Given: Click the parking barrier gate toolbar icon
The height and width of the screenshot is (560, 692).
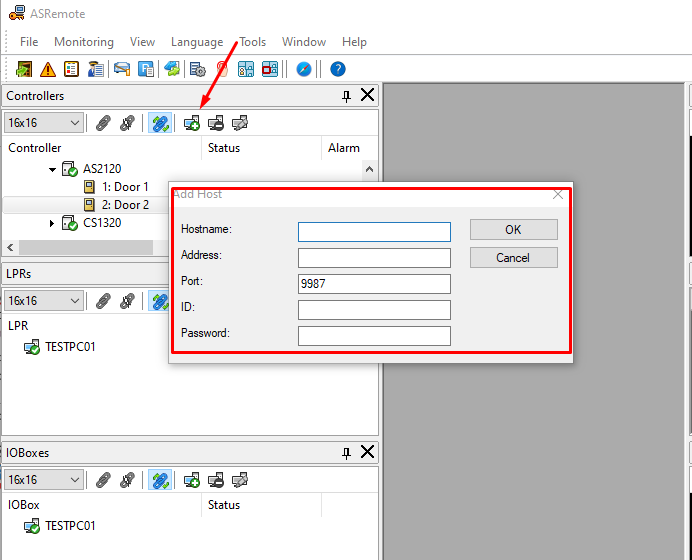Looking at the screenshot, I should 122,69.
